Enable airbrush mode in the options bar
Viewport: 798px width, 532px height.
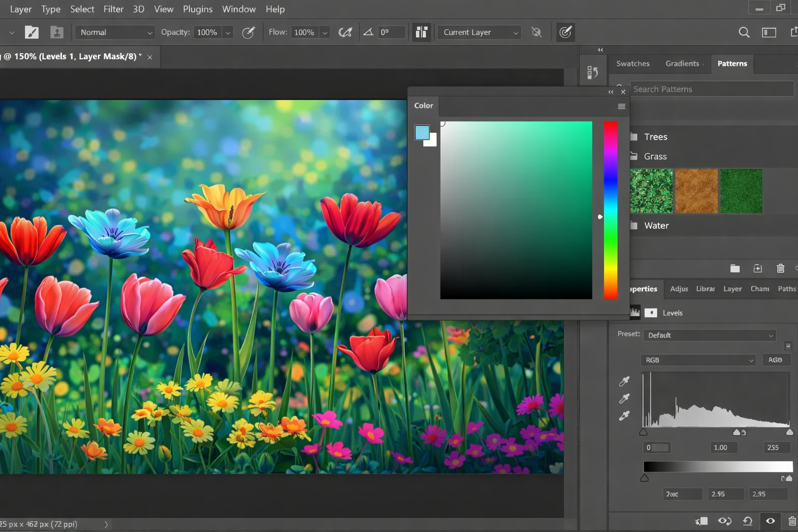345,32
